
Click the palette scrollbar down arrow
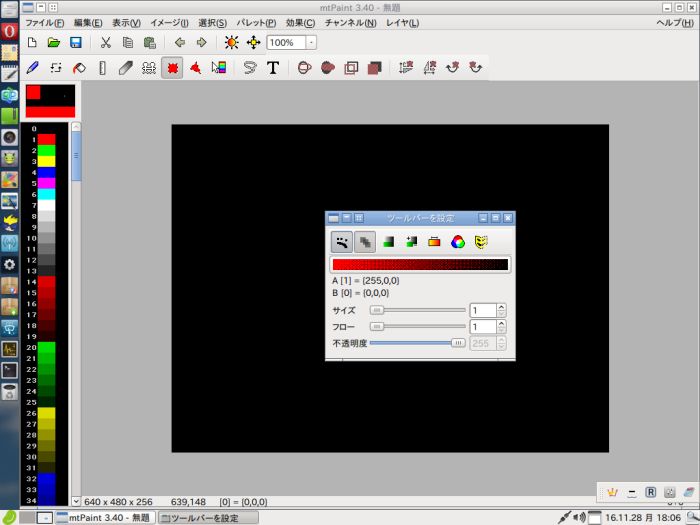76,500
